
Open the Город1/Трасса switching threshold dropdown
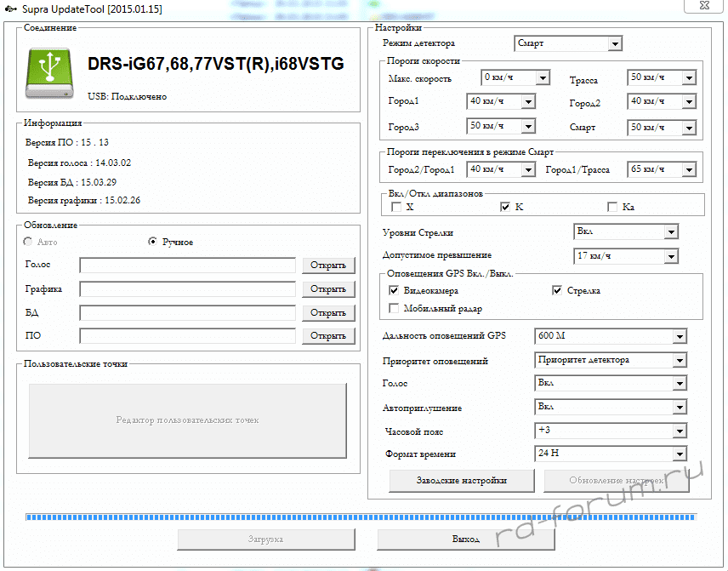[662, 169]
